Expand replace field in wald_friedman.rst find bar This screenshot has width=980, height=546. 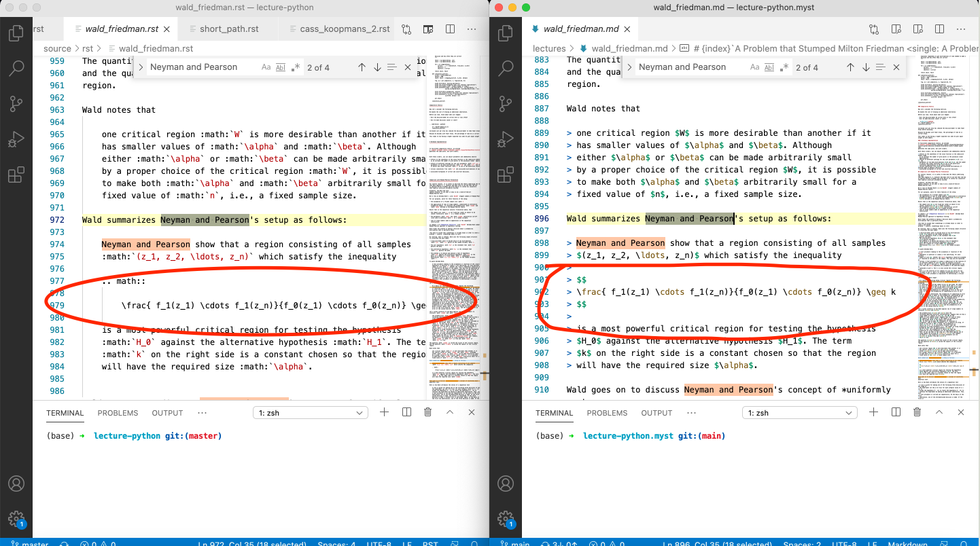coord(141,67)
